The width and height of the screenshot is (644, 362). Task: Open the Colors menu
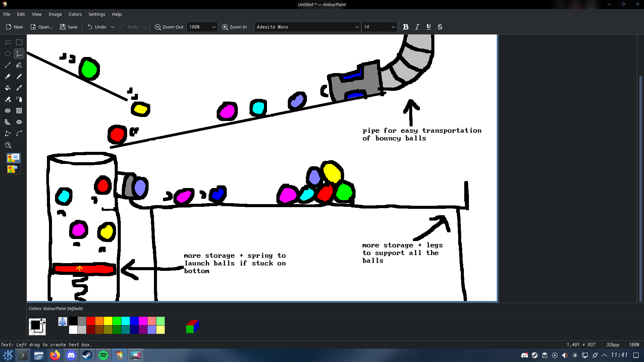point(75,14)
